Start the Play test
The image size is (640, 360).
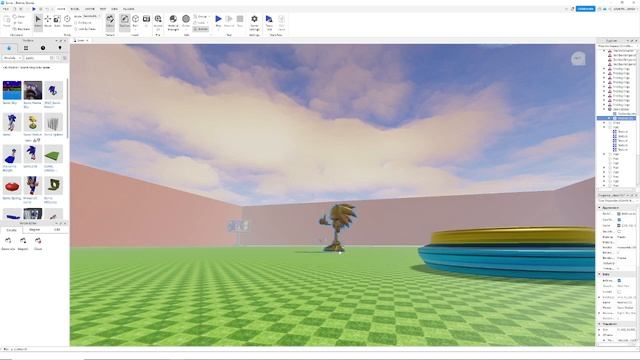[218, 19]
